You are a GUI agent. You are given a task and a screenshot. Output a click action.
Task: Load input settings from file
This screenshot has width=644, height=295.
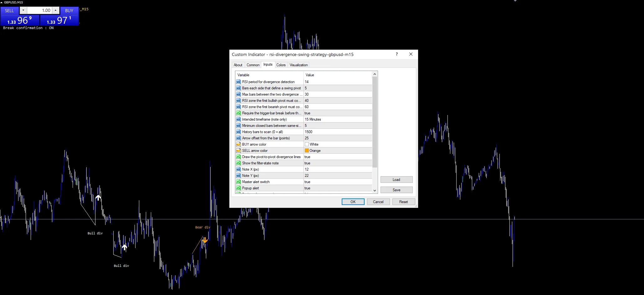pyautogui.click(x=396, y=180)
